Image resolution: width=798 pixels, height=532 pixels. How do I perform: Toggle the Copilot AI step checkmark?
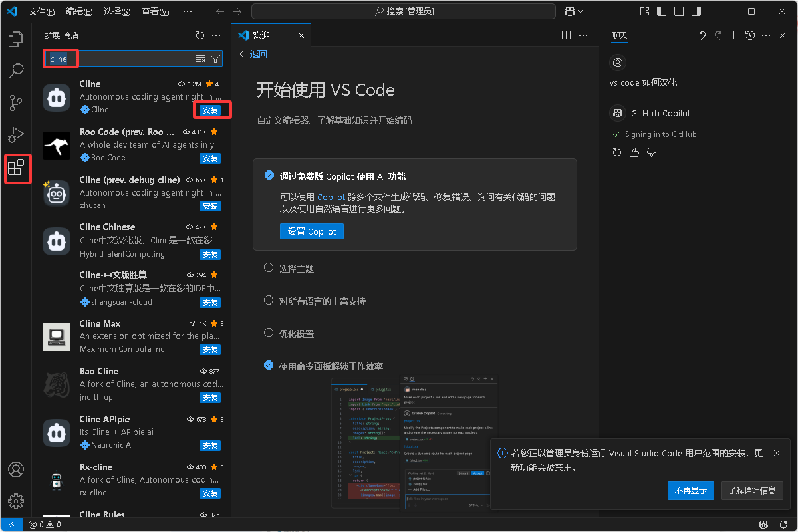tap(269, 176)
